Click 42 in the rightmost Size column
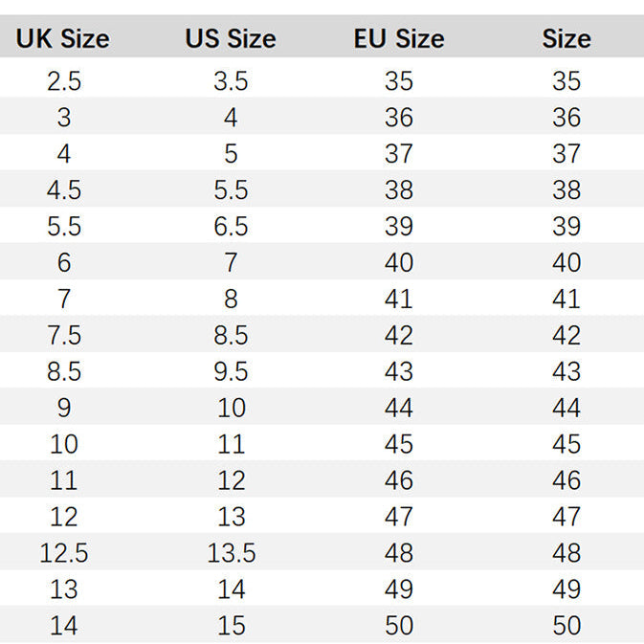The width and height of the screenshot is (644, 644). point(566,335)
